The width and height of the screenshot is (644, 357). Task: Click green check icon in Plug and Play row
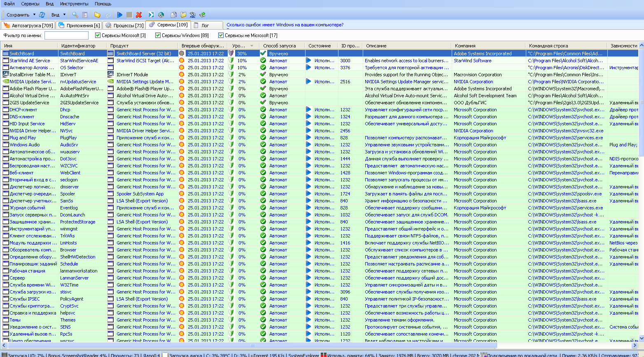pyautogui.click(x=263, y=138)
